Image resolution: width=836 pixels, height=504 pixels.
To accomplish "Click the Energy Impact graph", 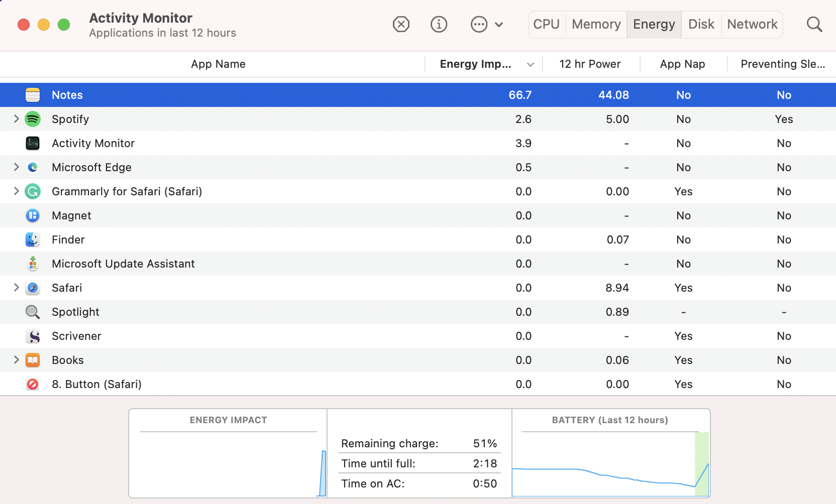I will [x=228, y=464].
